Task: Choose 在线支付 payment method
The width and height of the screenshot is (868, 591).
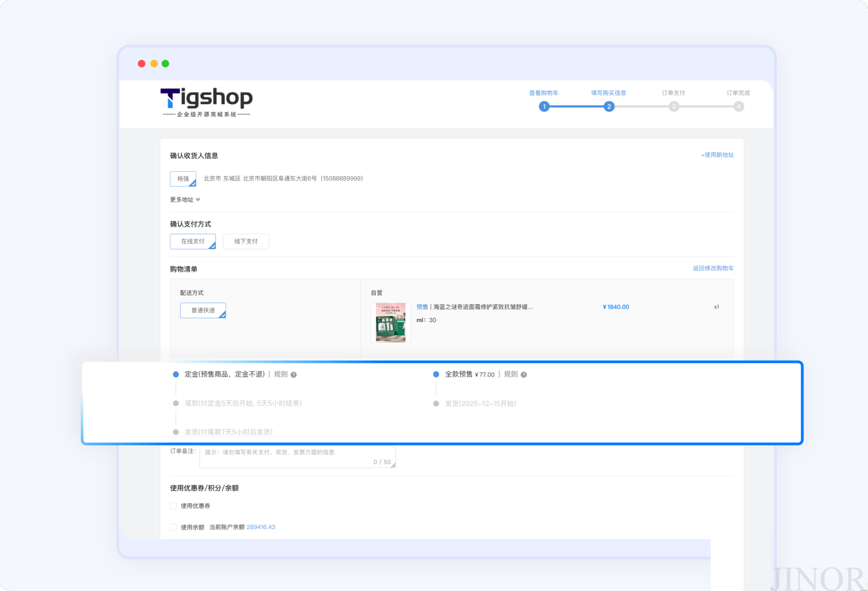Action: click(x=193, y=241)
